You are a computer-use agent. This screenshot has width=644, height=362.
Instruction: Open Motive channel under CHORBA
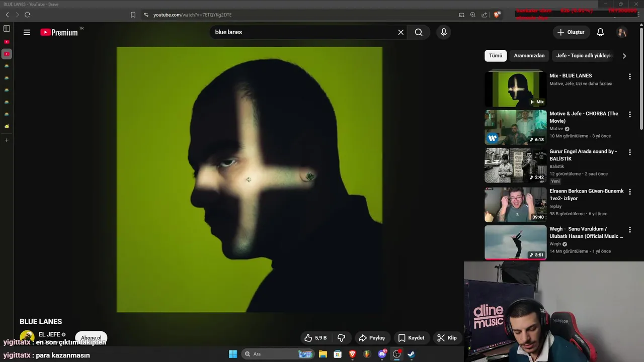click(x=556, y=129)
